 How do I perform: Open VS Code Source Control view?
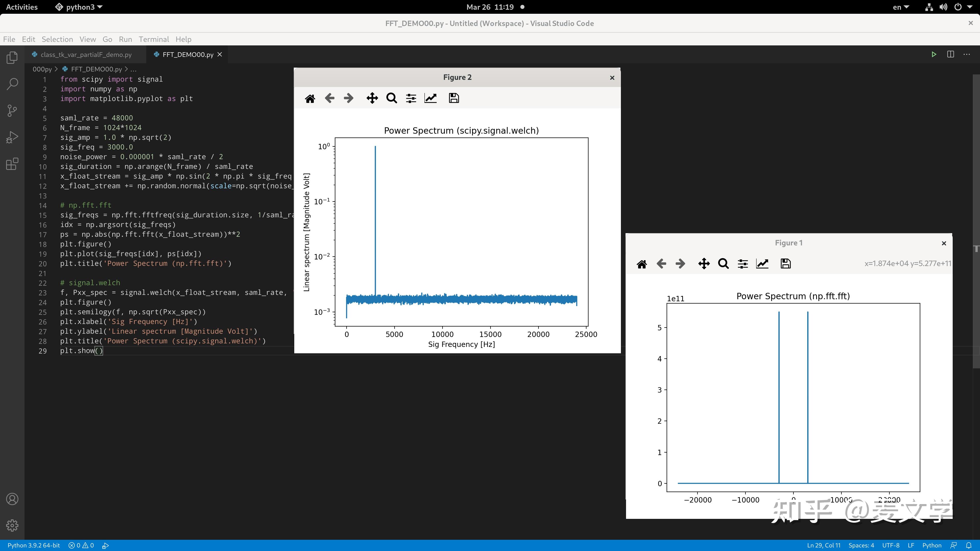click(12, 111)
